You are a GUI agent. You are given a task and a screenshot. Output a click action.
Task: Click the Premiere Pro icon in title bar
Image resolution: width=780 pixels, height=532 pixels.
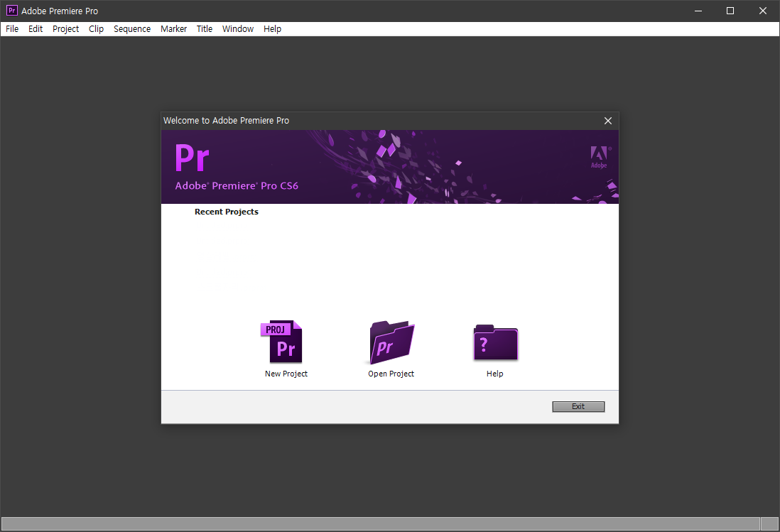coord(11,11)
